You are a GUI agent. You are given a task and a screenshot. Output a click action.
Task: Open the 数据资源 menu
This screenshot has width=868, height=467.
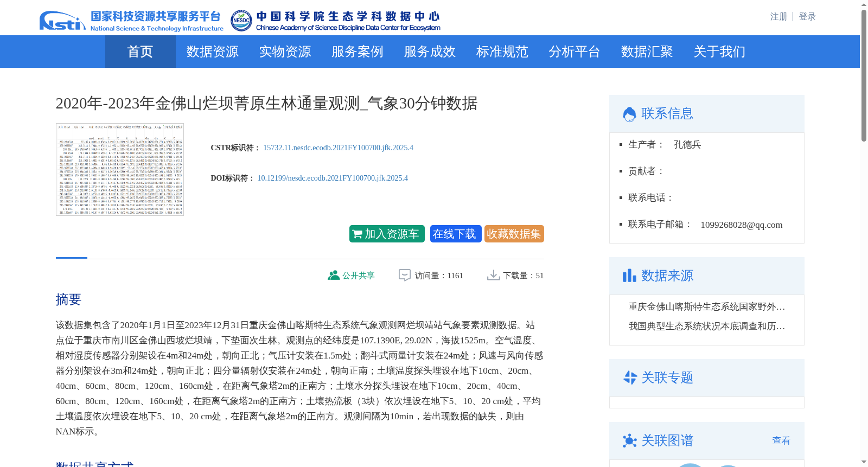coord(213,52)
